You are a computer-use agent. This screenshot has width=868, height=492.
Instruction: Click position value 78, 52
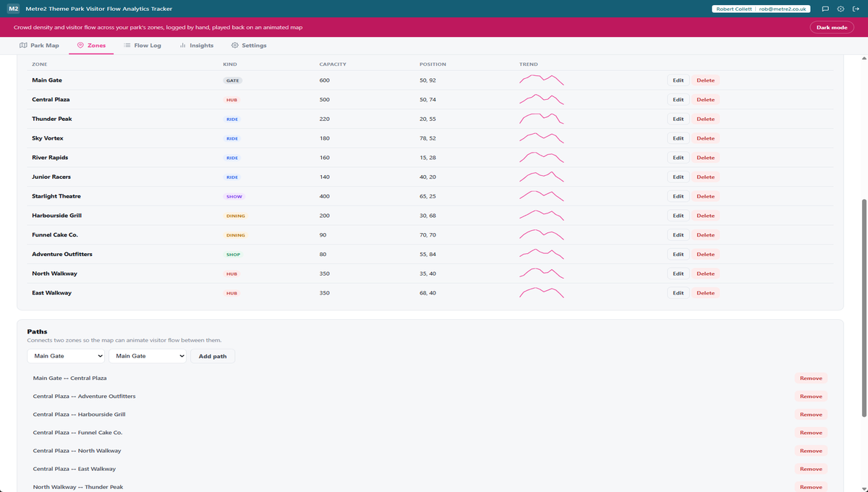click(x=427, y=138)
